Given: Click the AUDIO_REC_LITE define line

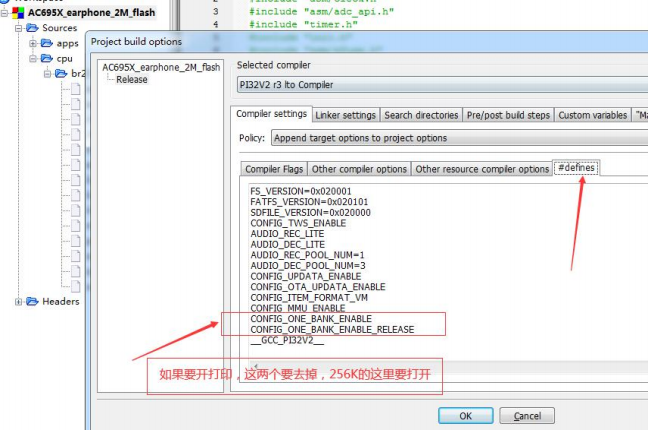Looking at the screenshot, I should [287, 234].
